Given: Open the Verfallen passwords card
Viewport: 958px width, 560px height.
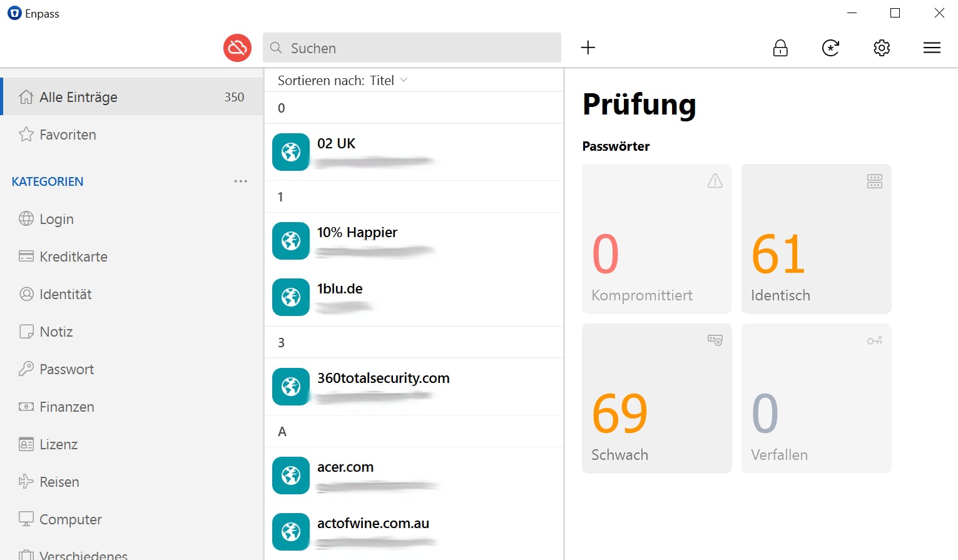Looking at the screenshot, I should point(816,399).
